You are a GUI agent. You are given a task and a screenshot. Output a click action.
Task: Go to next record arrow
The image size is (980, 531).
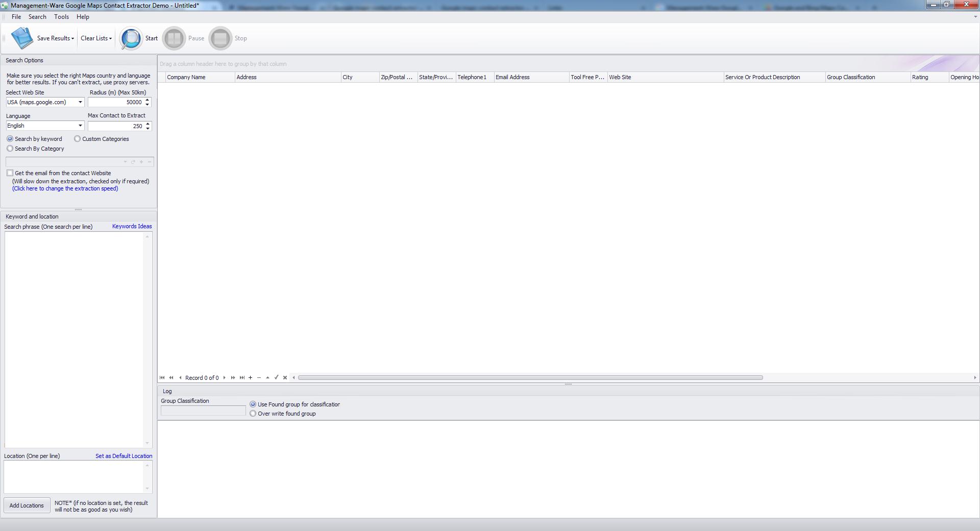(224, 378)
